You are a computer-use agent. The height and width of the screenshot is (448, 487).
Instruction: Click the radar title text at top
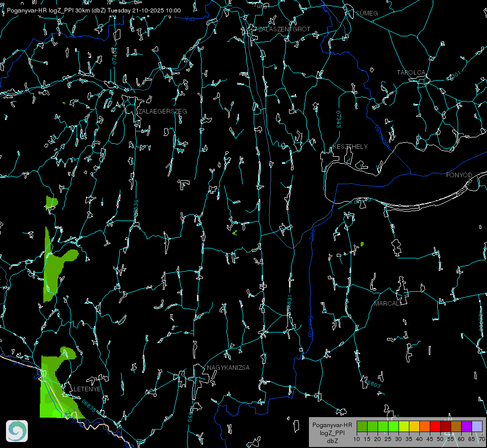coord(94,10)
